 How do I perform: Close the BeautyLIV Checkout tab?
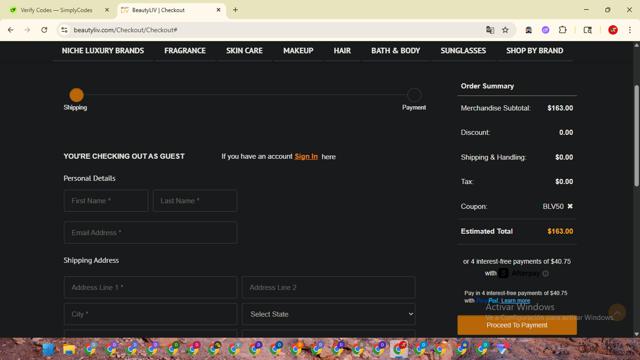pos(218,10)
